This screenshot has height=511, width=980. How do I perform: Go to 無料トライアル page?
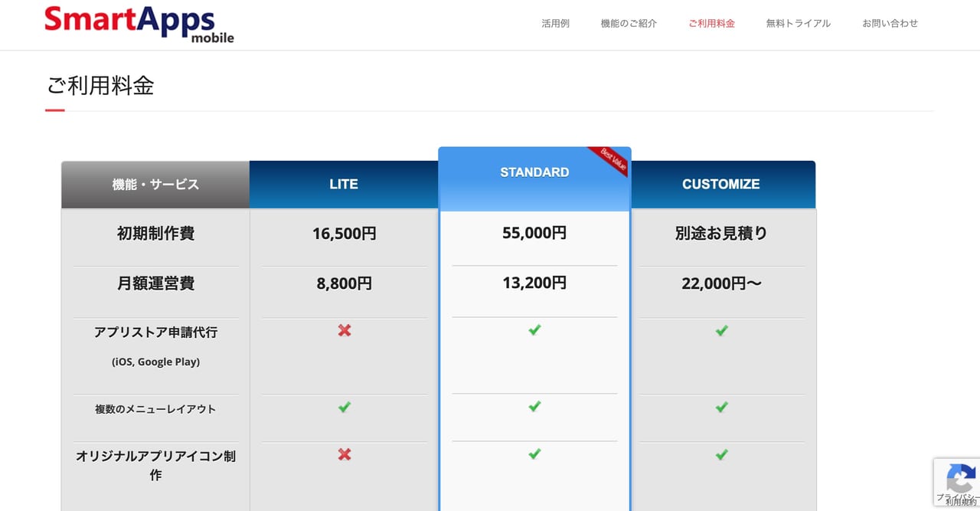798,24
